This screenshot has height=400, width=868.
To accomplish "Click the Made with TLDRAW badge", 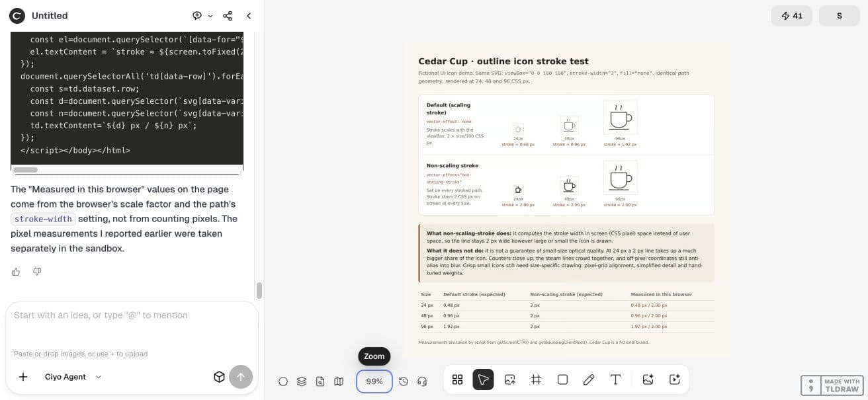I will coord(832,385).
